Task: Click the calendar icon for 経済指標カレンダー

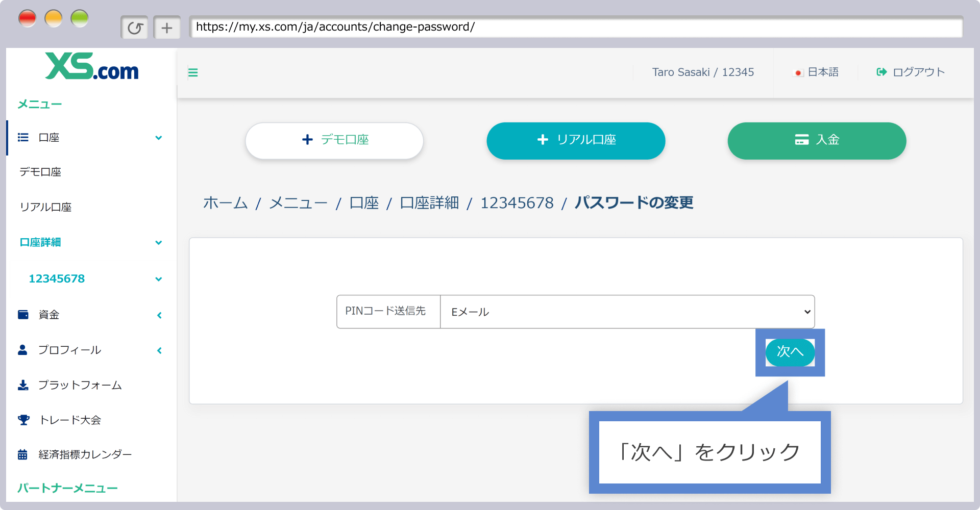Action: tap(22, 454)
